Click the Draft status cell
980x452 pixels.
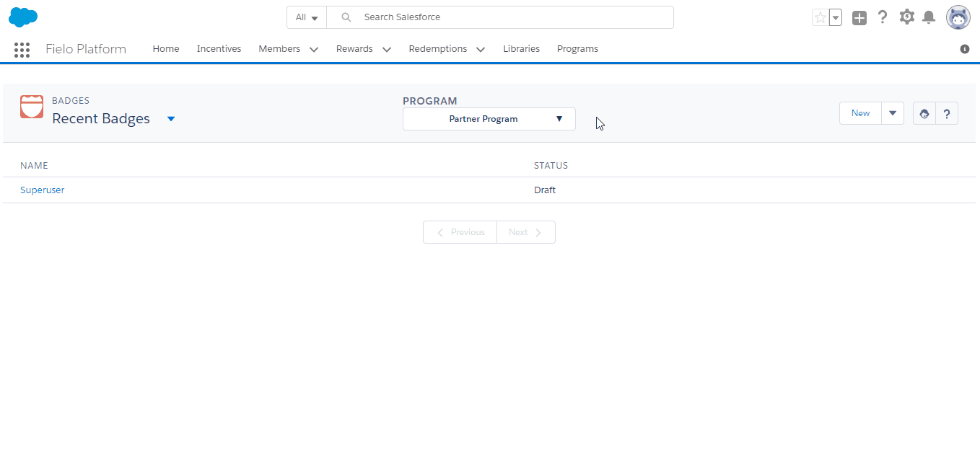545,190
